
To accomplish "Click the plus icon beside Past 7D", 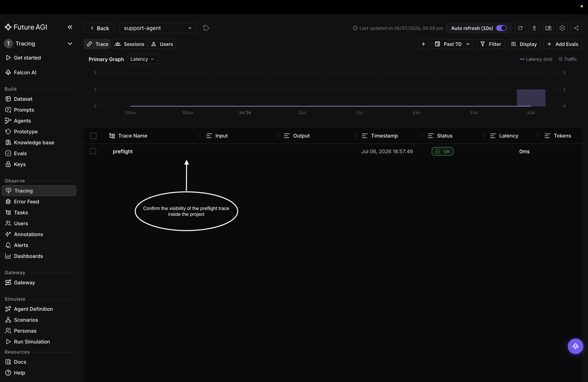I will [x=423, y=44].
